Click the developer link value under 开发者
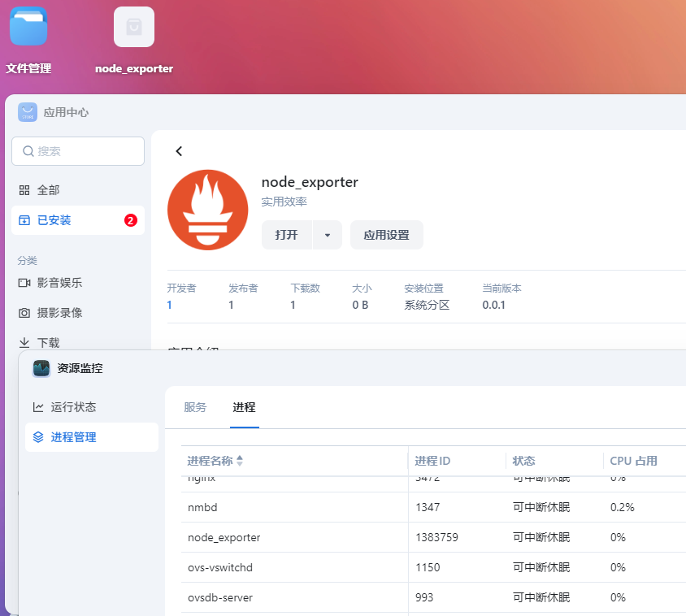This screenshot has width=686, height=616. tap(169, 305)
